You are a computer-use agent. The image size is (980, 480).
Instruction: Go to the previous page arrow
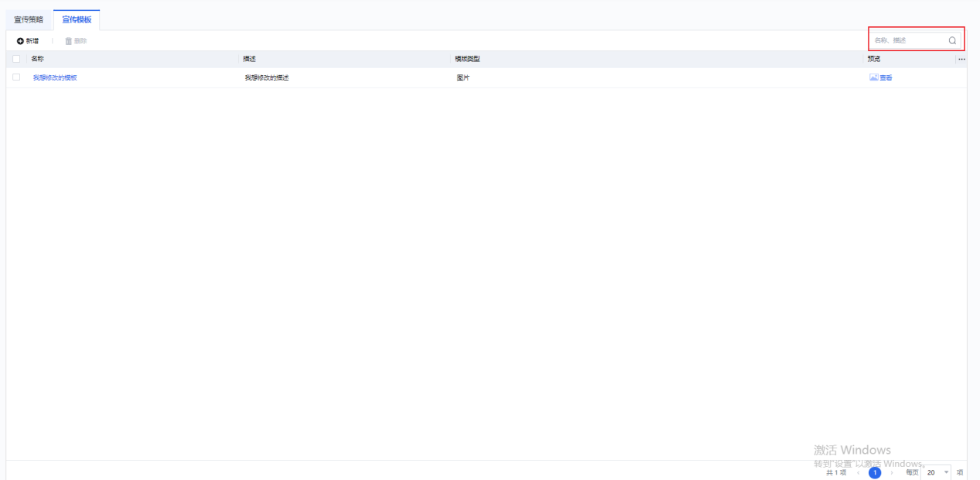(x=858, y=472)
